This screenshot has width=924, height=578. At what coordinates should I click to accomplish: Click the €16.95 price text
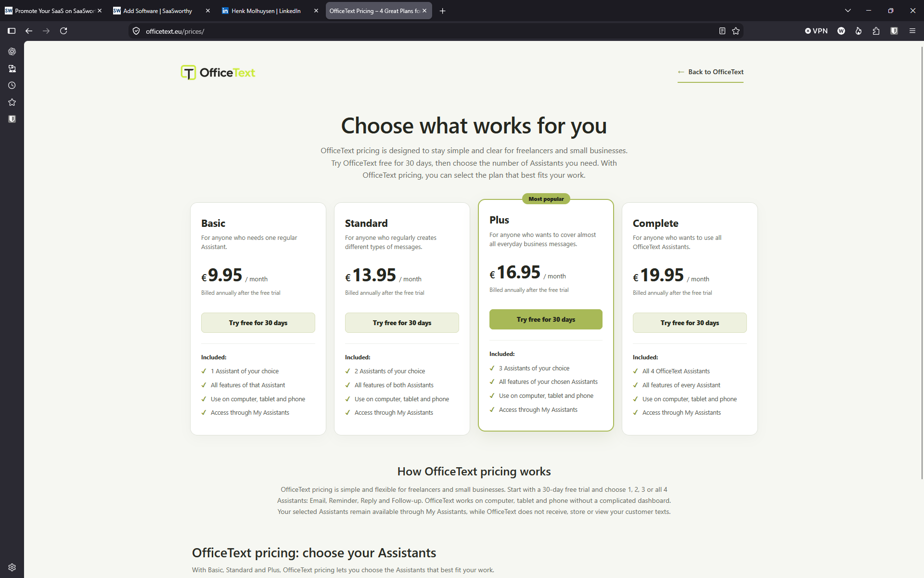pos(515,272)
